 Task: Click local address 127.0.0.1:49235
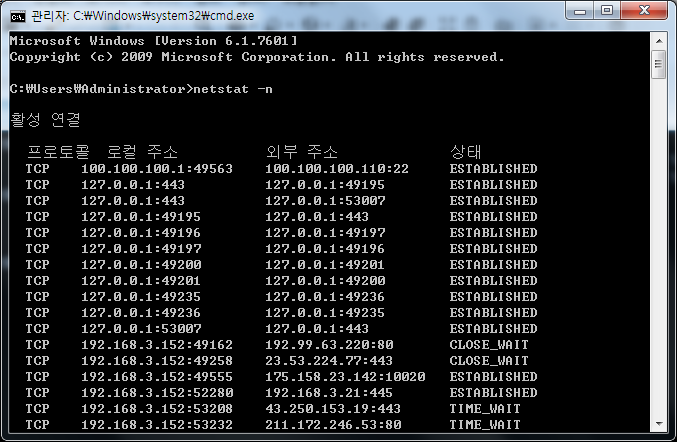(141, 297)
